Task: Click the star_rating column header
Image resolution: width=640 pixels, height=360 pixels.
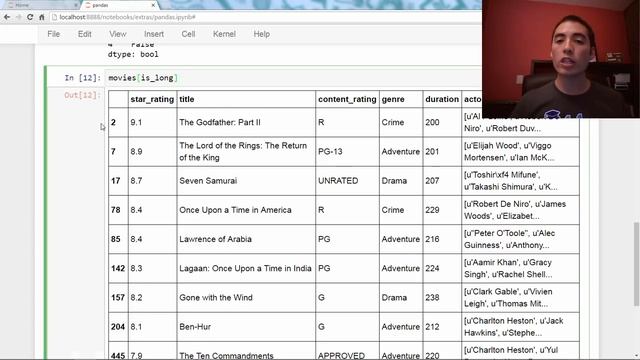Action: [152, 99]
